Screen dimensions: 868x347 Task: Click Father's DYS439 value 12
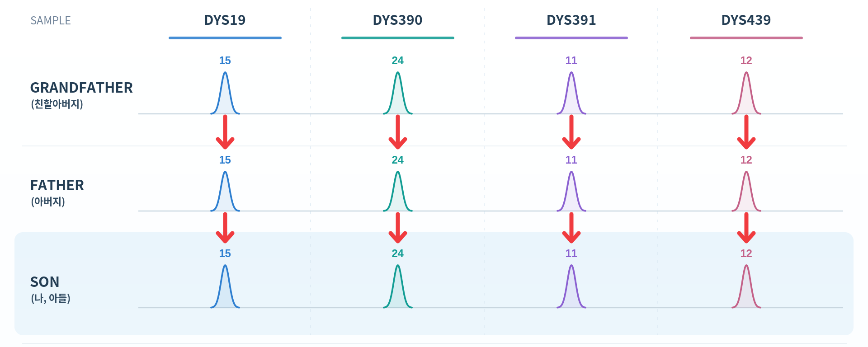click(x=746, y=160)
